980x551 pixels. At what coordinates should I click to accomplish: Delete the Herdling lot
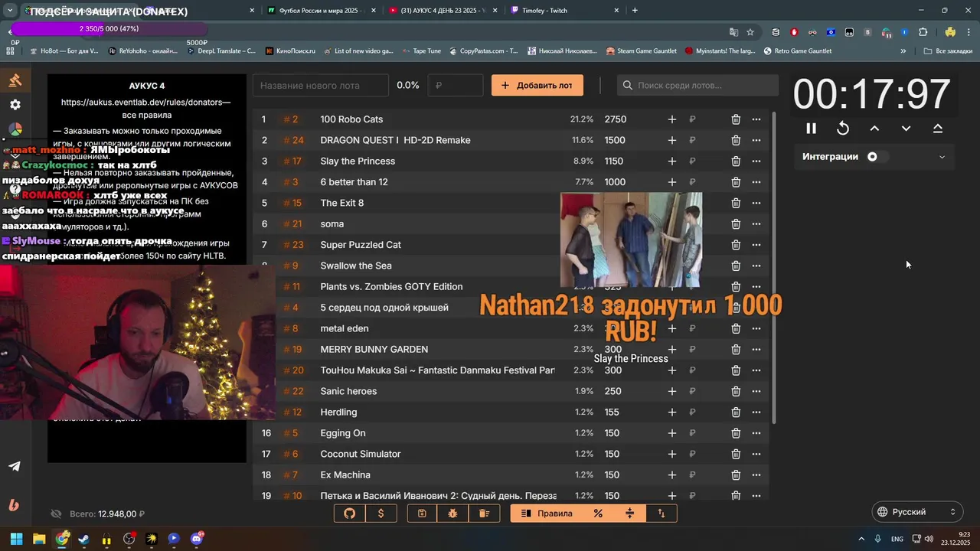[736, 412]
